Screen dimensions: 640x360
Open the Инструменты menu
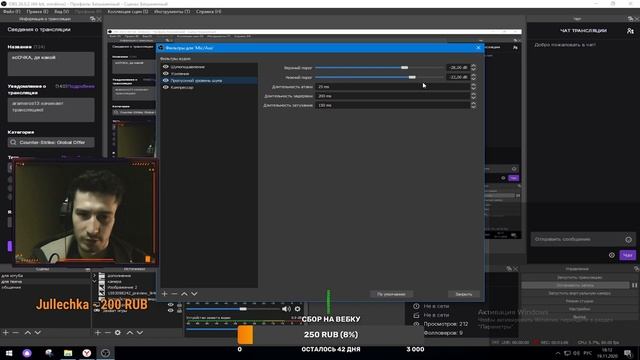(x=172, y=12)
